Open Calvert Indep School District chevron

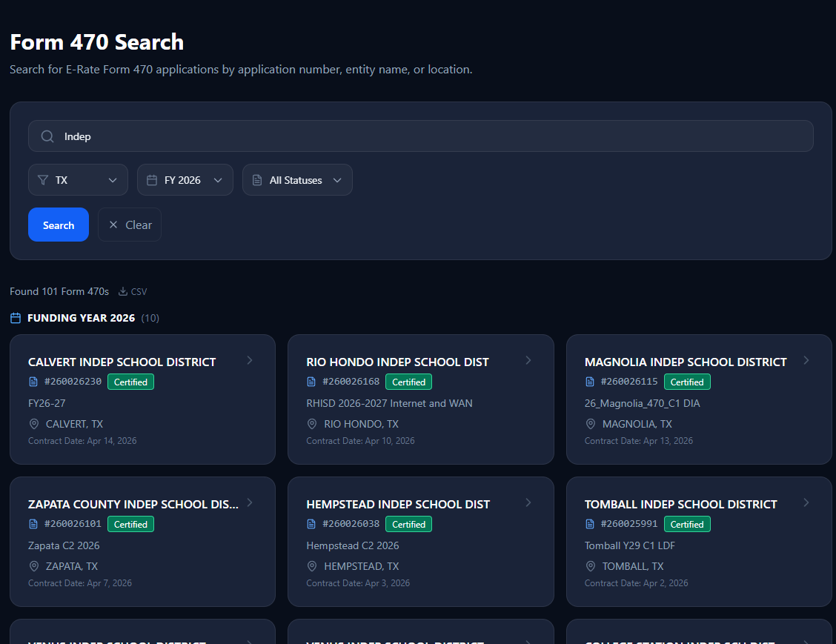coord(250,360)
